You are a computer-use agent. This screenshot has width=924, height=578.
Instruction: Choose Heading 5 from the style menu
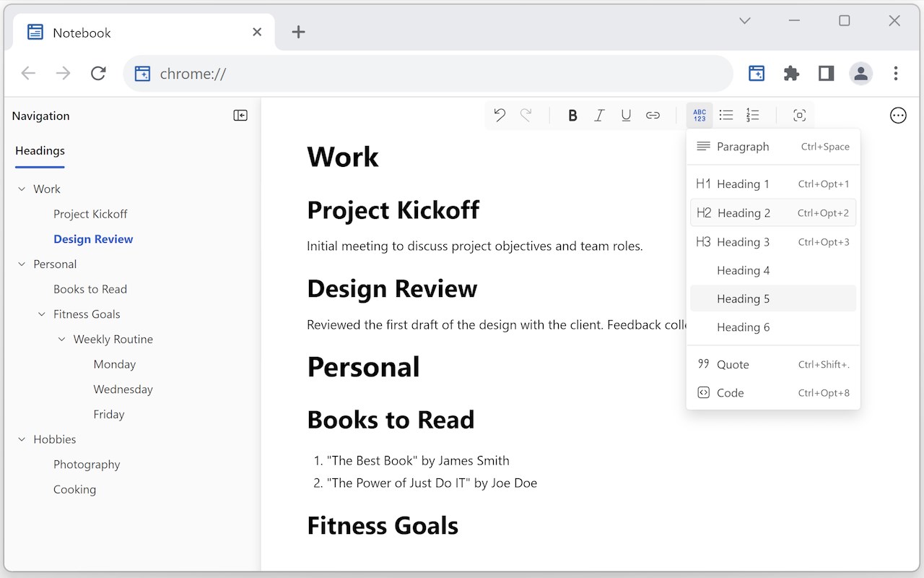point(773,298)
